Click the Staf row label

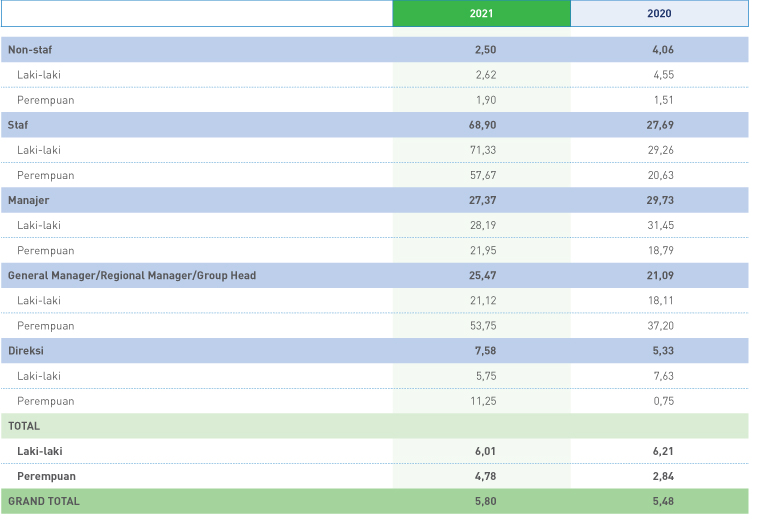click(x=18, y=125)
